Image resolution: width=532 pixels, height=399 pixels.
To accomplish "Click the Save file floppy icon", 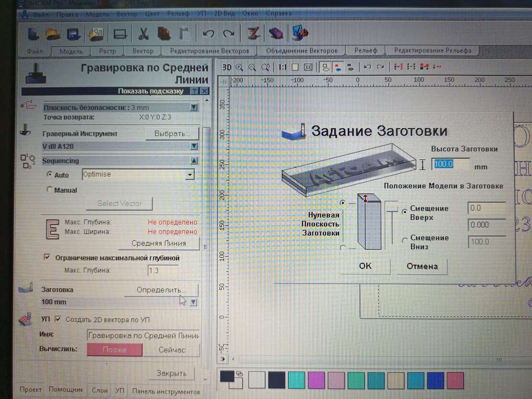I will [x=73, y=35].
